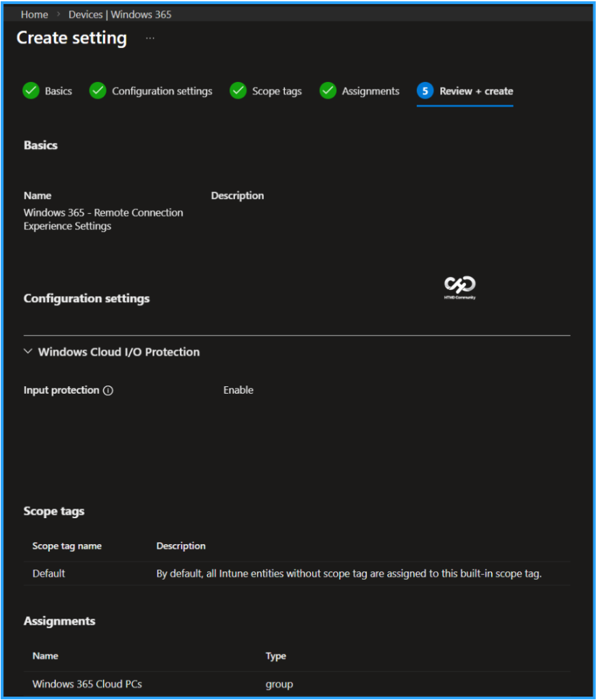Open Devices | Windows 365 breadcrumb link

click(120, 14)
